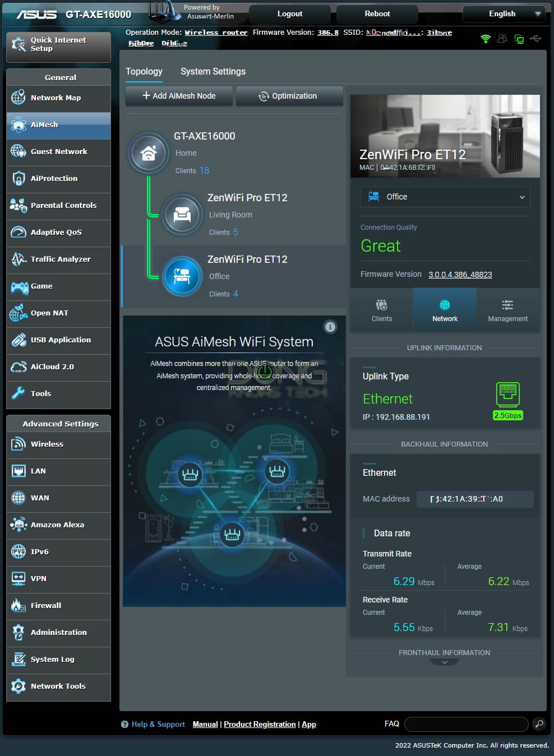
Task: Open System Log icon
Action: 19,659
